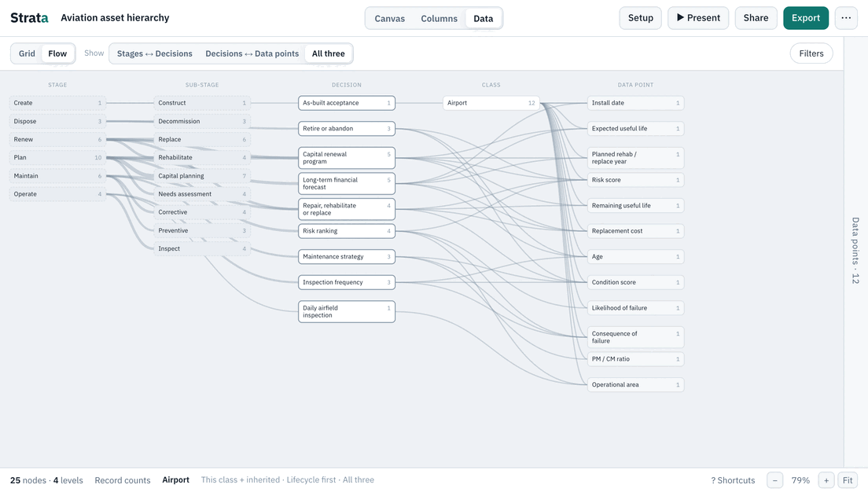
Task: Click the Replacement cost data point
Action: 635,231
